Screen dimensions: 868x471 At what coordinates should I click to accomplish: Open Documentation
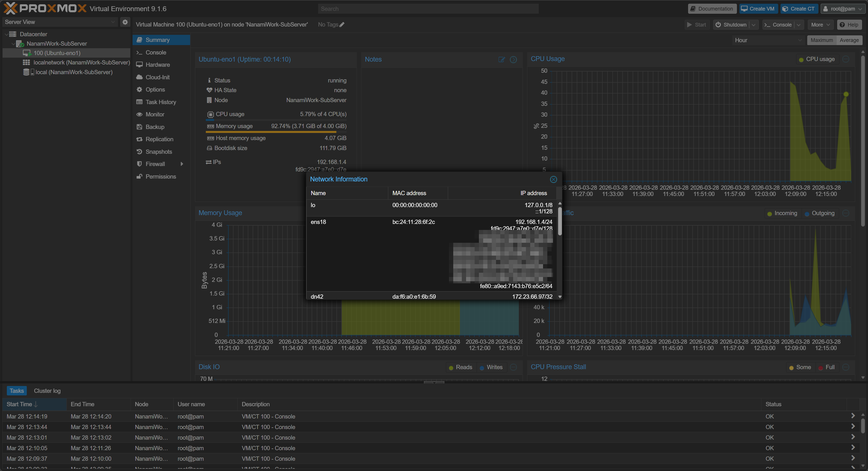712,9
